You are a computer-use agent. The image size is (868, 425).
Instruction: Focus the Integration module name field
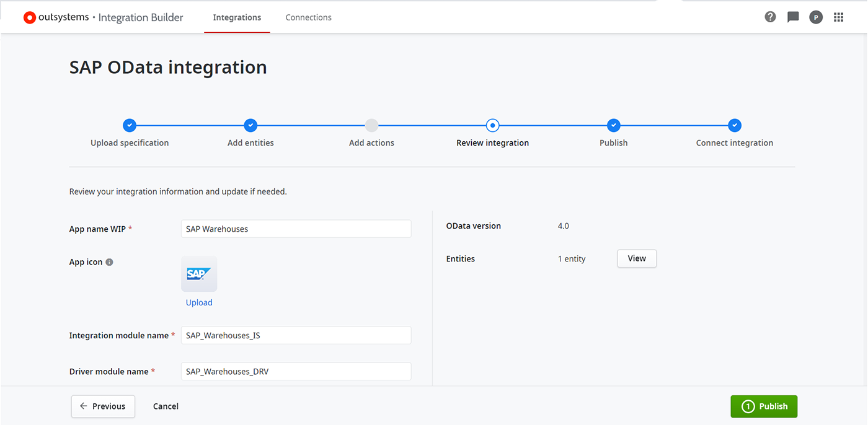[296, 335]
